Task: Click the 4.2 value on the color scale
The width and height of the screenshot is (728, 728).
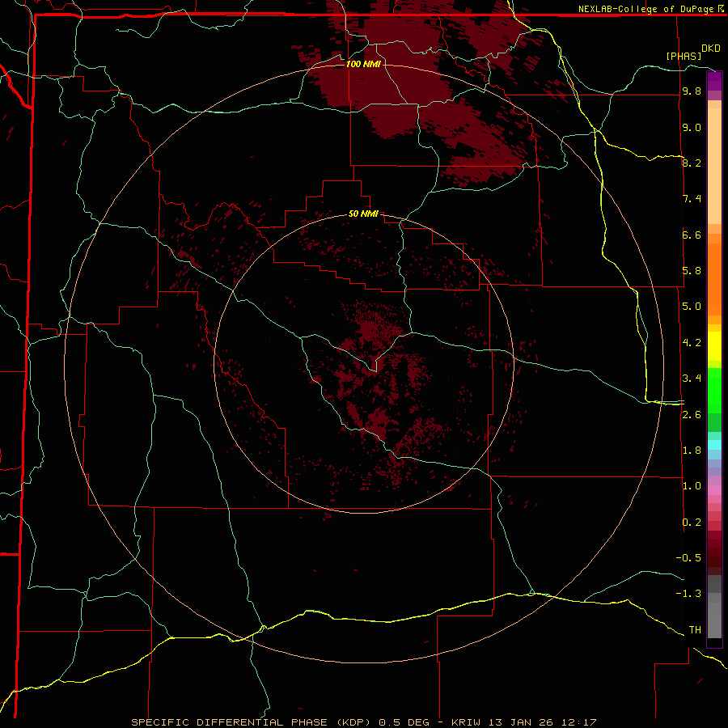Action: pos(692,343)
